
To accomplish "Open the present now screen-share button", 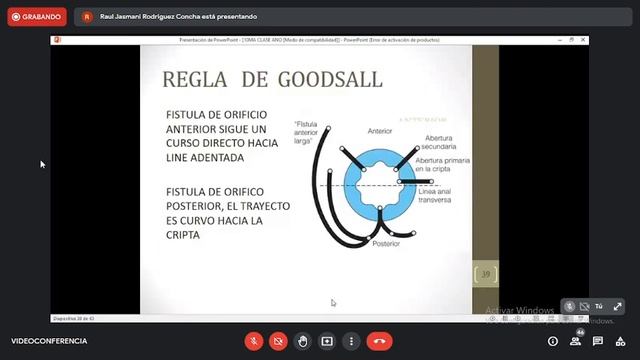I will [x=327, y=341].
